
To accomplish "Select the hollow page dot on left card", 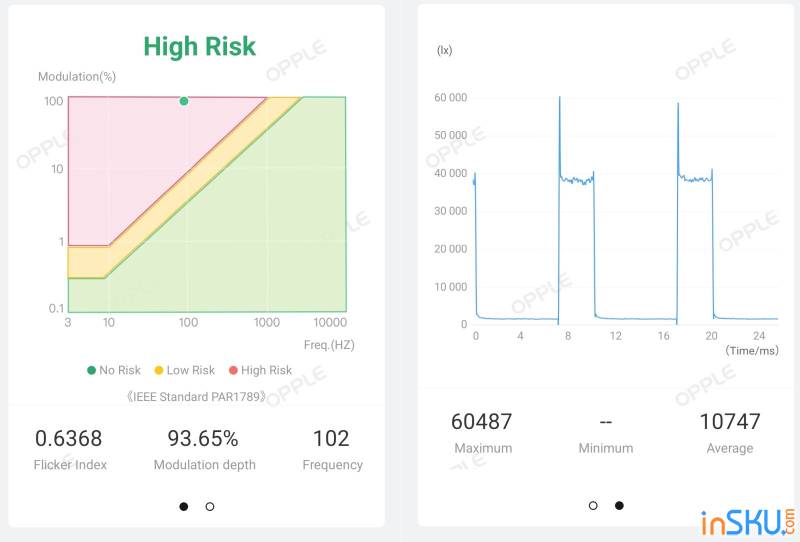I will (x=210, y=506).
